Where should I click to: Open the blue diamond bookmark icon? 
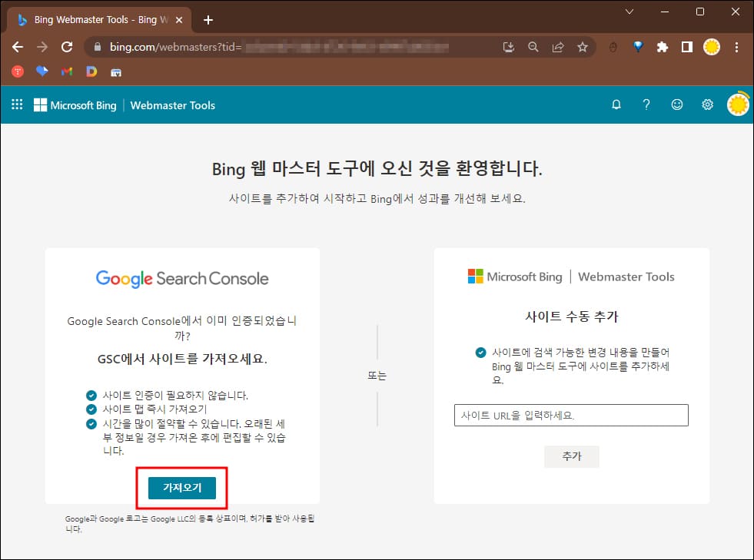click(x=42, y=71)
